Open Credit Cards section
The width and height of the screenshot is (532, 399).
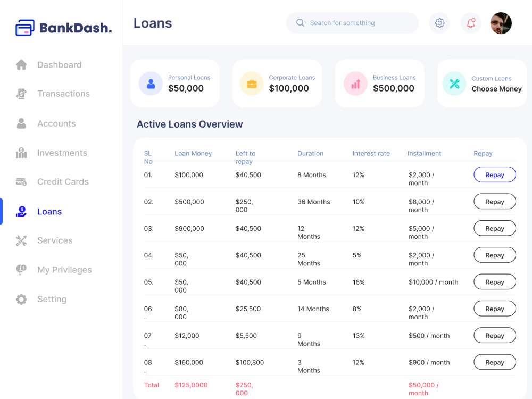pyautogui.click(x=63, y=182)
